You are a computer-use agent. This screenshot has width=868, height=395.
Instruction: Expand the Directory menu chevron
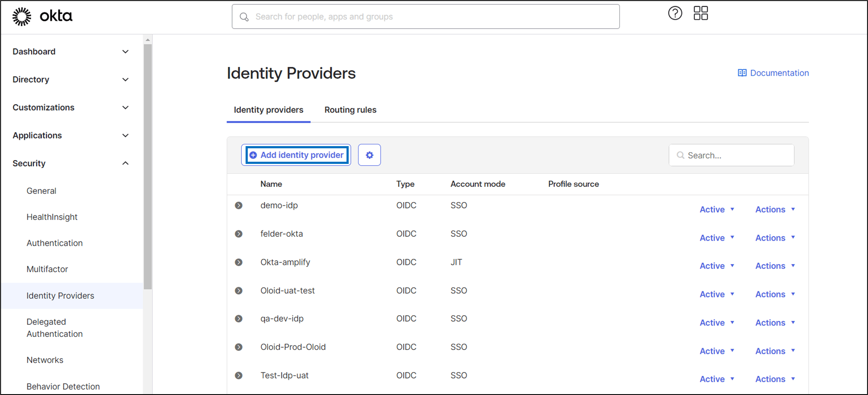coord(126,79)
